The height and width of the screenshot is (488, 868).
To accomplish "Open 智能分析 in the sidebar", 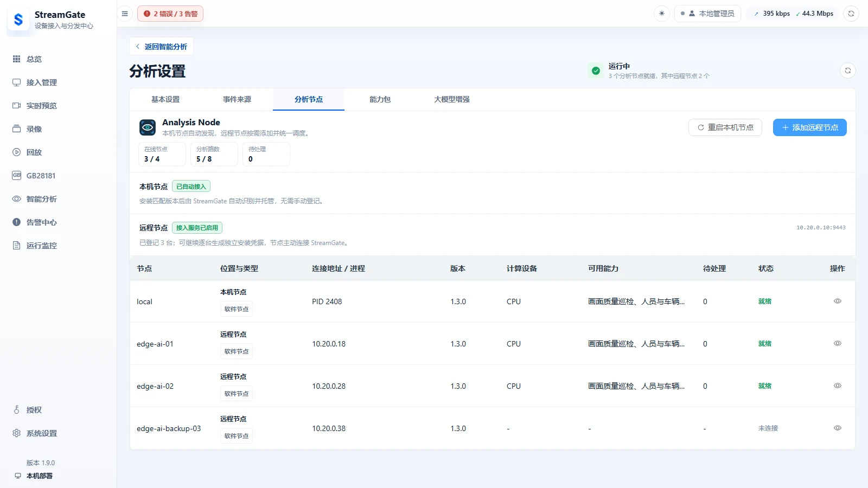I will coord(58,199).
